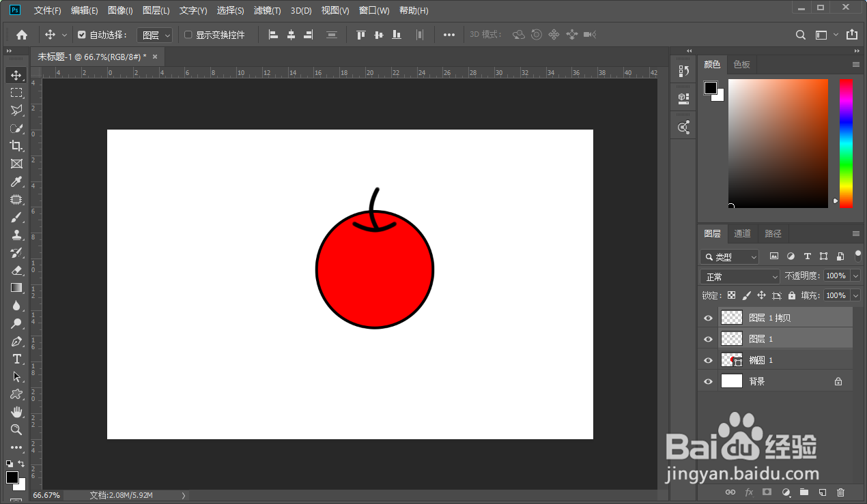867x504 pixels.
Task: Click align left edges button
Action: tap(274, 35)
